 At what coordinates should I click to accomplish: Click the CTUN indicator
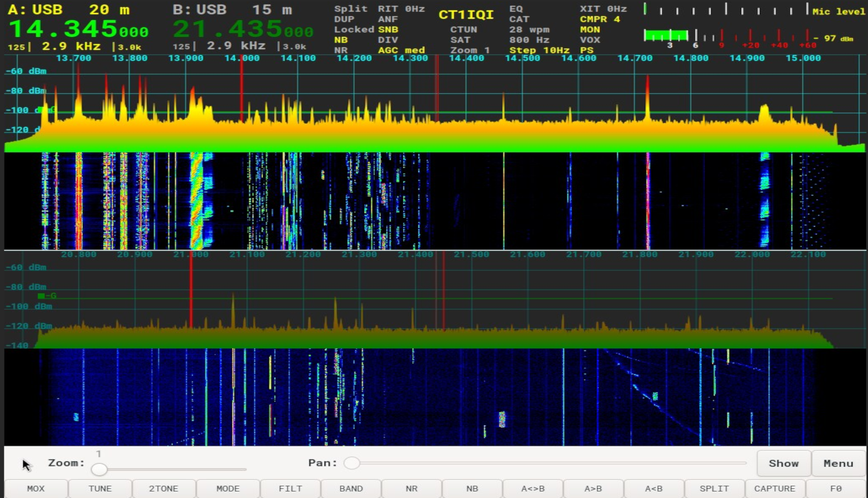point(464,29)
